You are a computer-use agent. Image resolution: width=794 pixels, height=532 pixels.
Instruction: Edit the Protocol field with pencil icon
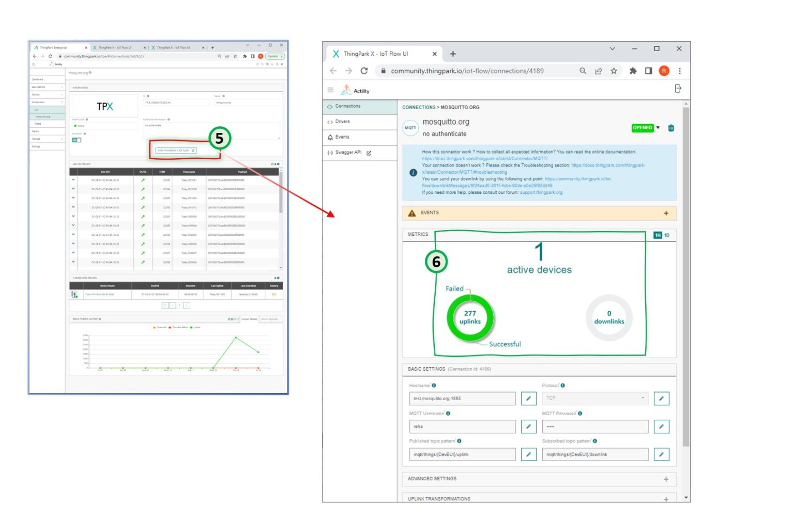661,399
